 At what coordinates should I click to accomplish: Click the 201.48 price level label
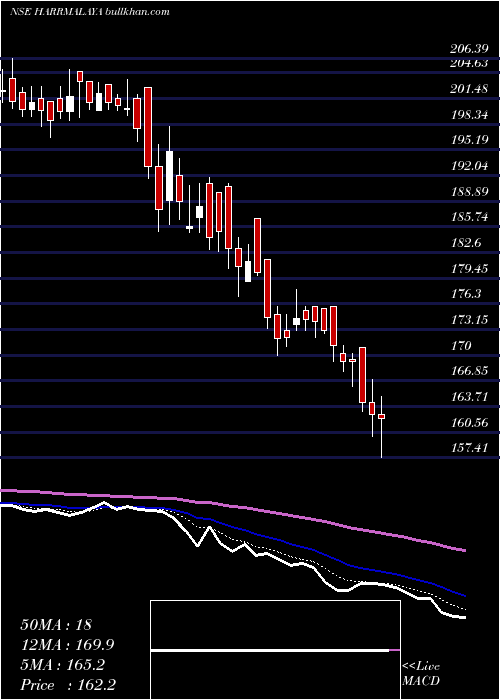pos(468,89)
